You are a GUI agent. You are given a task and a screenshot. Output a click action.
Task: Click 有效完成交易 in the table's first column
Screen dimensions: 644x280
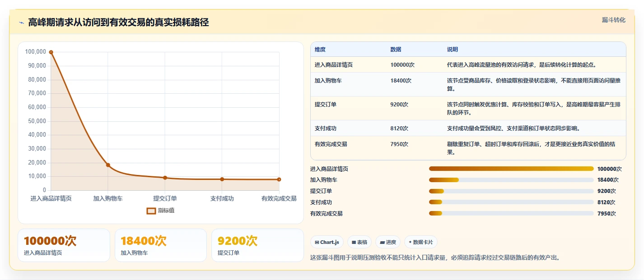pos(331,144)
